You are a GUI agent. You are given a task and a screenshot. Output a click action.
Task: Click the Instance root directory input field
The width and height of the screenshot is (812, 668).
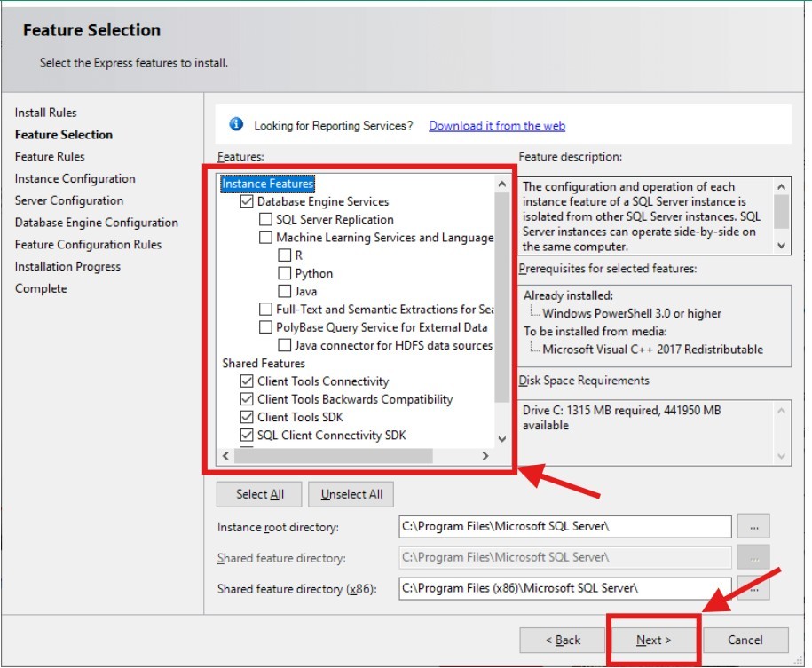pos(568,526)
